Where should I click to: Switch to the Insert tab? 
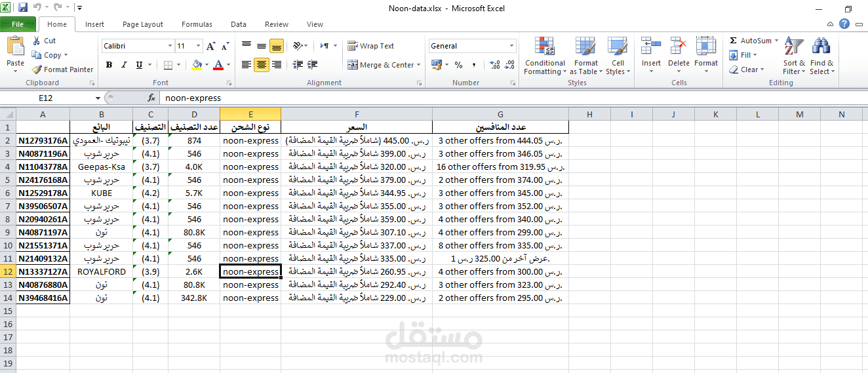tap(94, 24)
